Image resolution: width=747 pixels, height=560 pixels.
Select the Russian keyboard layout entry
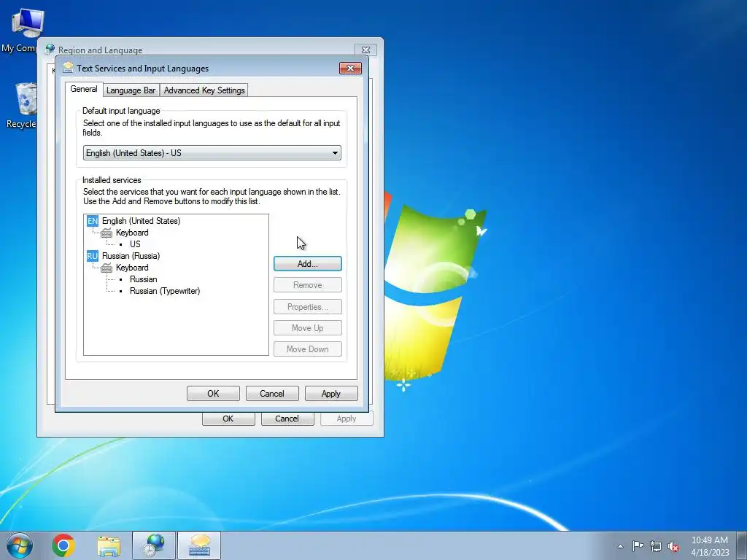144,279
